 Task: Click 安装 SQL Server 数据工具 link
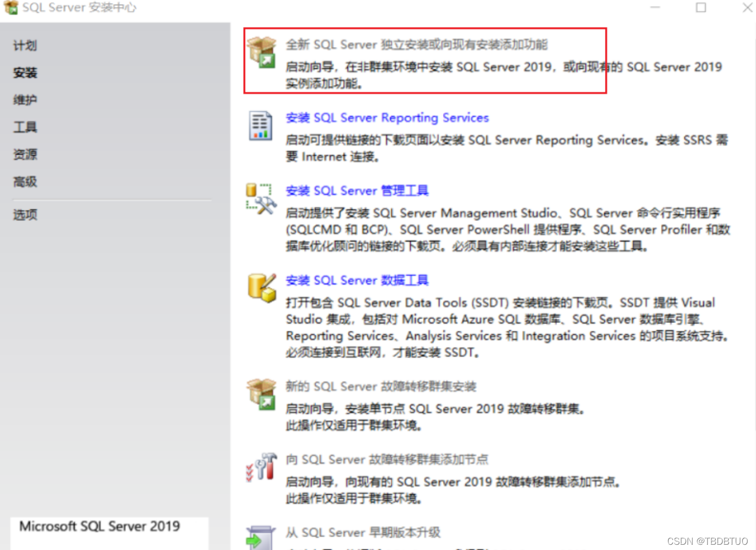pos(357,280)
